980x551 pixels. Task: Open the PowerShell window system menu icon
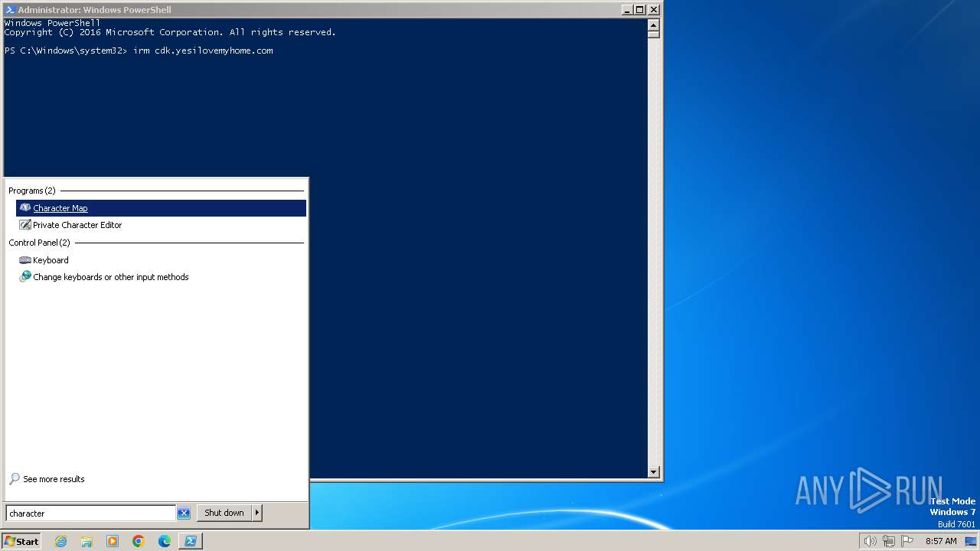pyautogui.click(x=10, y=10)
